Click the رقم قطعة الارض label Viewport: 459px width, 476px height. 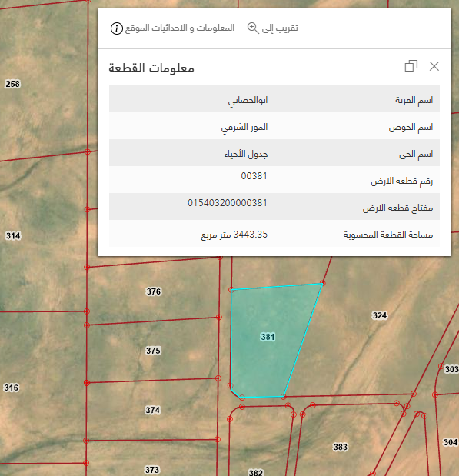tap(401, 181)
